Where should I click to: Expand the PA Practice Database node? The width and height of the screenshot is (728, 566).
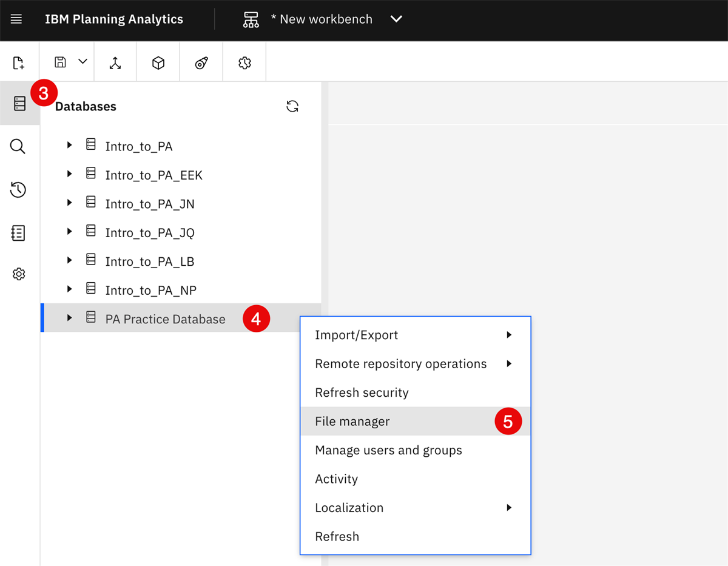[69, 318]
